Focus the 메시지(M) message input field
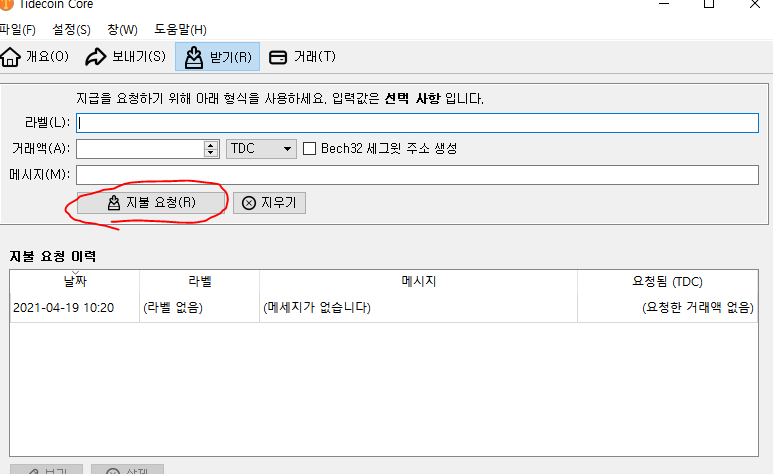The width and height of the screenshot is (773, 474). 417,175
